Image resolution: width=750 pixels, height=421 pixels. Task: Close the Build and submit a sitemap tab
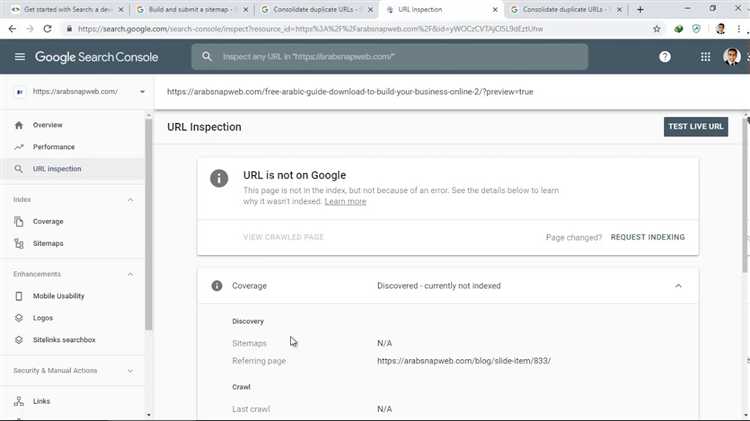click(x=245, y=9)
